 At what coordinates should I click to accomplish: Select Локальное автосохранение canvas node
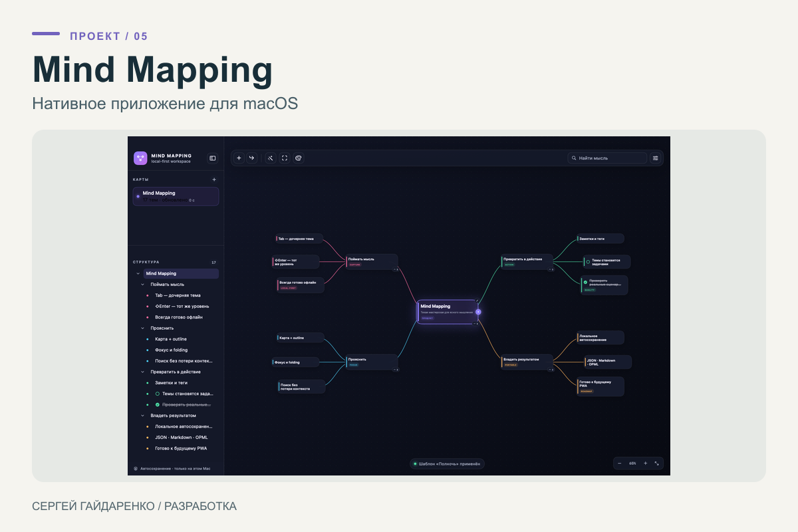point(600,338)
